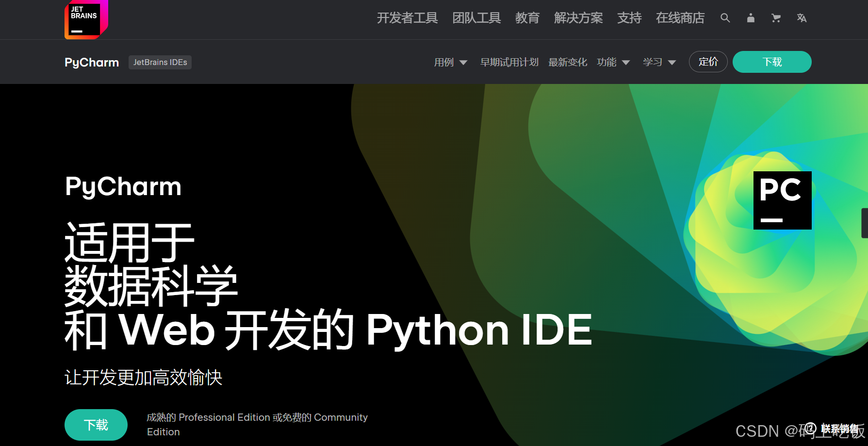868x446 pixels.
Task: Expand the 功能 dropdown
Action: tap(613, 62)
